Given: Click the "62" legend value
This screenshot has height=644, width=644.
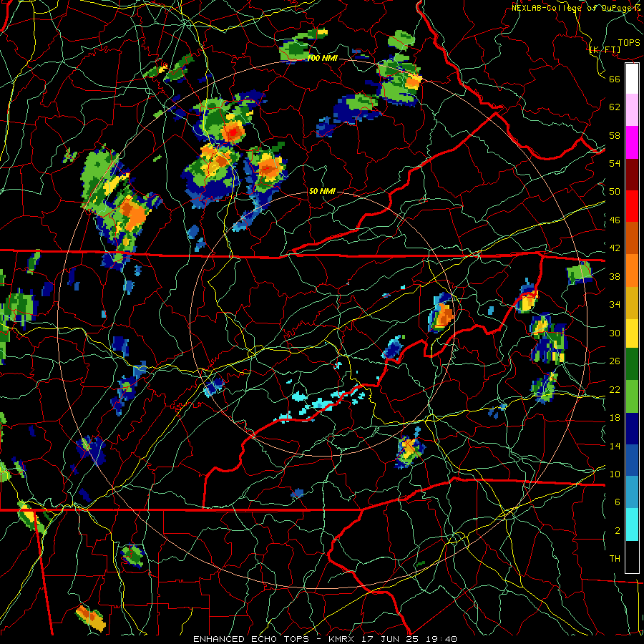Looking at the screenshot, I should pos(615,107).
